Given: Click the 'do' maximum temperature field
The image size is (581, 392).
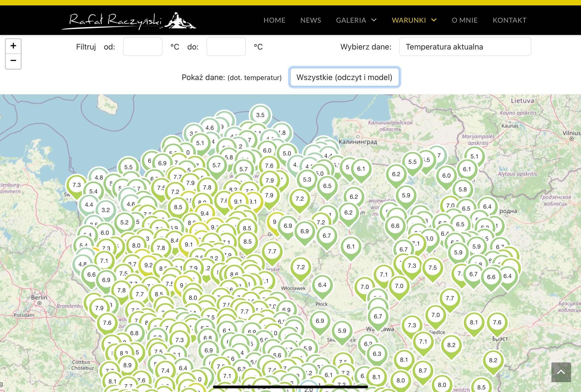Looking at the screenshot, I should [x=226, y=47].
